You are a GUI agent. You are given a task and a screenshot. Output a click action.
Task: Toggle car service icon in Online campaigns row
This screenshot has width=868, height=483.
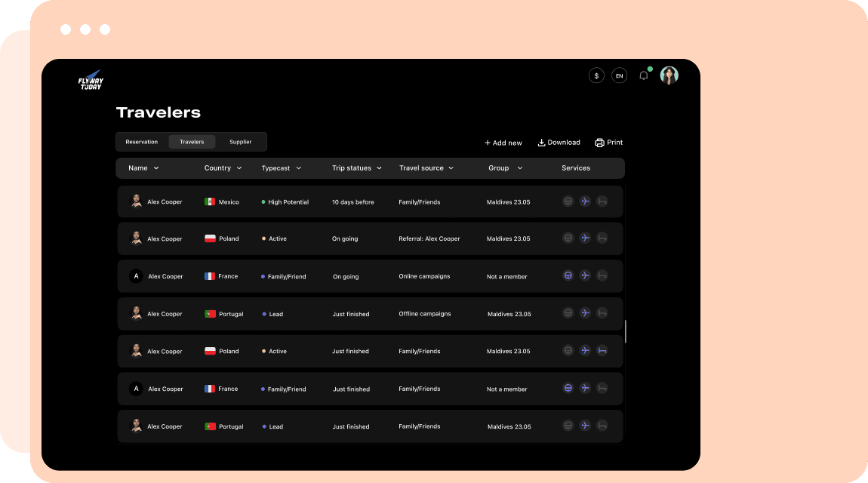[568, 275]
